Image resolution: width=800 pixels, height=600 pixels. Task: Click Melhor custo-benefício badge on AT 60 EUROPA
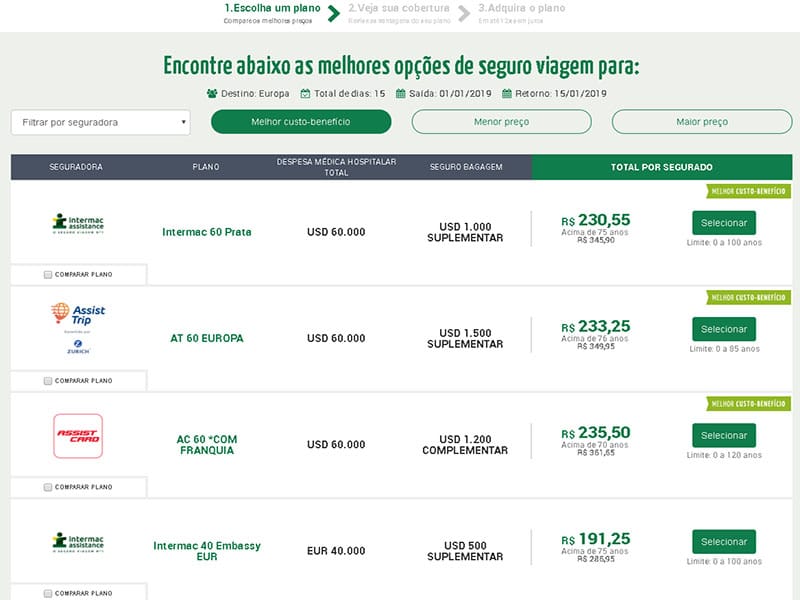tap(748, 297)
